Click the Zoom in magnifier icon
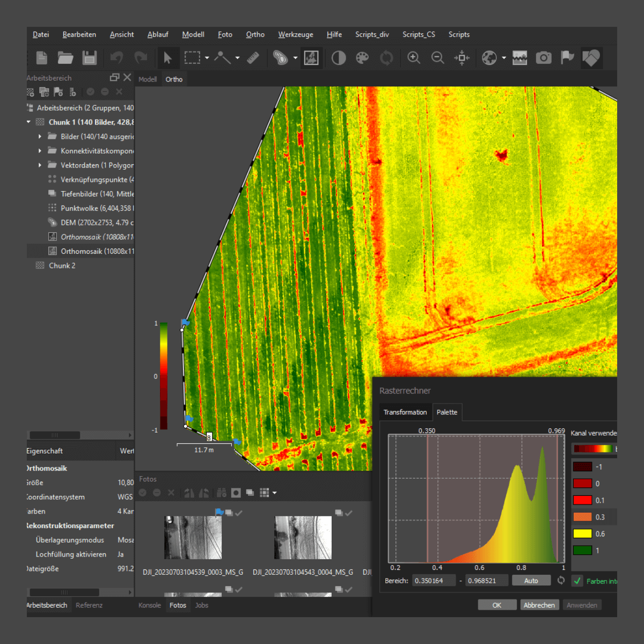 tap(413, 57)
